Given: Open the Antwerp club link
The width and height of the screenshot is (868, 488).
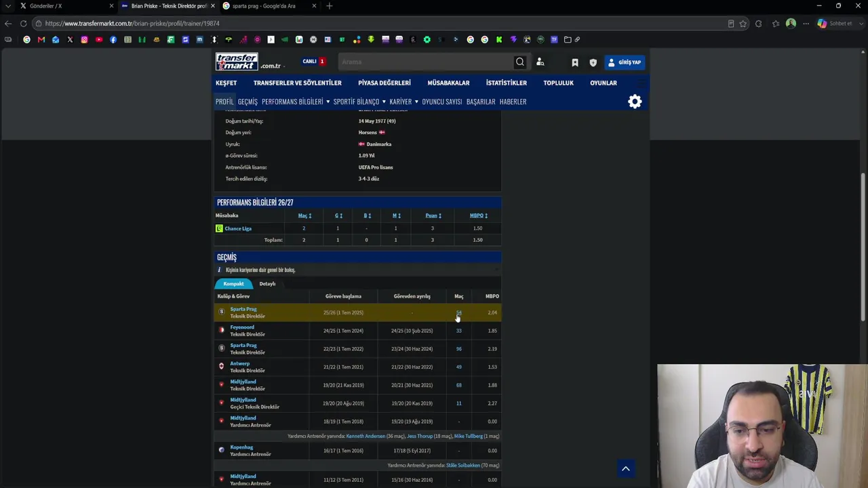Looking at the screenshot, I should [x=240, y=364].
